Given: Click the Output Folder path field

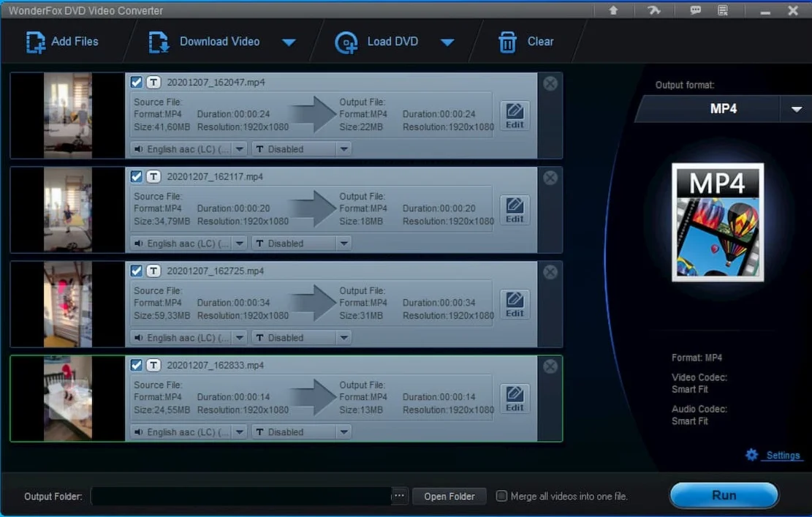Looking at the screenshot, I should (241, 496).
